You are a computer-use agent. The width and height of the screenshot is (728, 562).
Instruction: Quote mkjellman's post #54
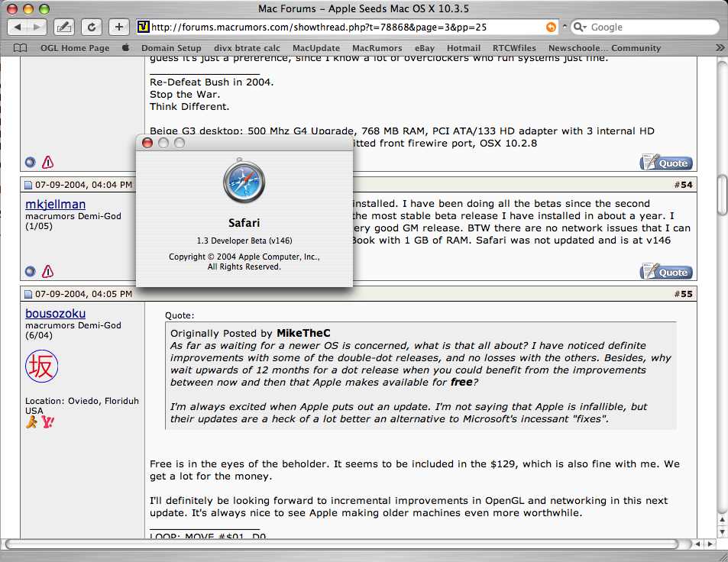(x=666, y=272)
